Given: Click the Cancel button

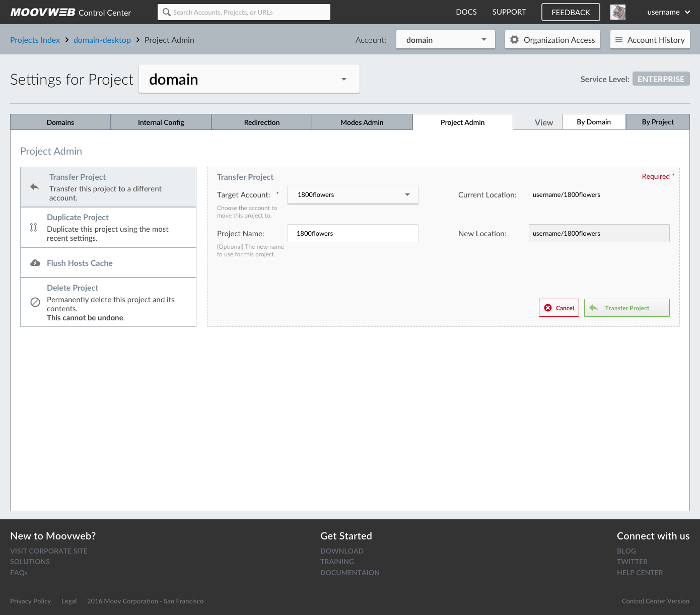Looking at the screenshot, I should pos(559,308).
